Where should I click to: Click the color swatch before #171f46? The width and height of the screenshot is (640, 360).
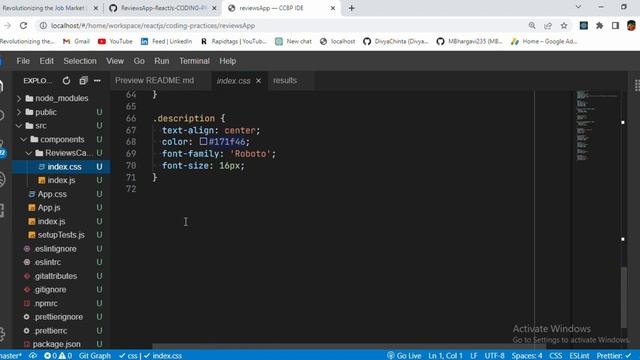tap(203, 142)
